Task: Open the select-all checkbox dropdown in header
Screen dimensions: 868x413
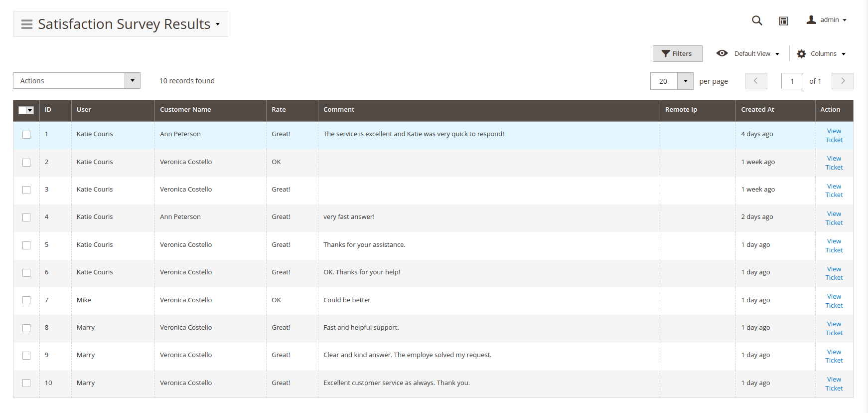Action: [x=30, y=110]
